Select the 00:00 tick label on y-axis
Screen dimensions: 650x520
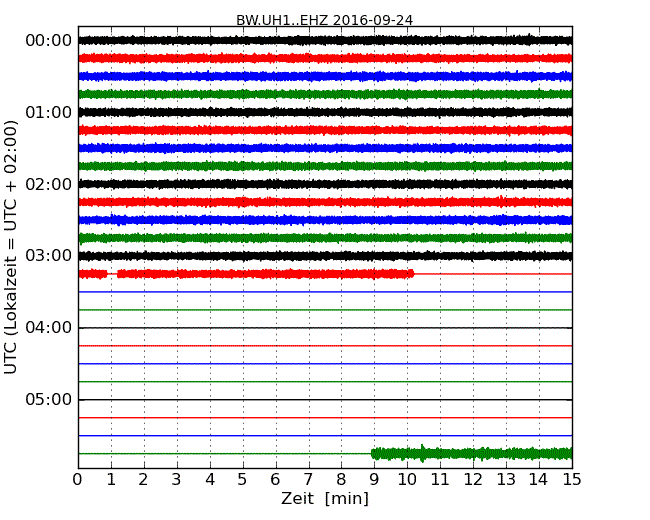pos(48,40)
